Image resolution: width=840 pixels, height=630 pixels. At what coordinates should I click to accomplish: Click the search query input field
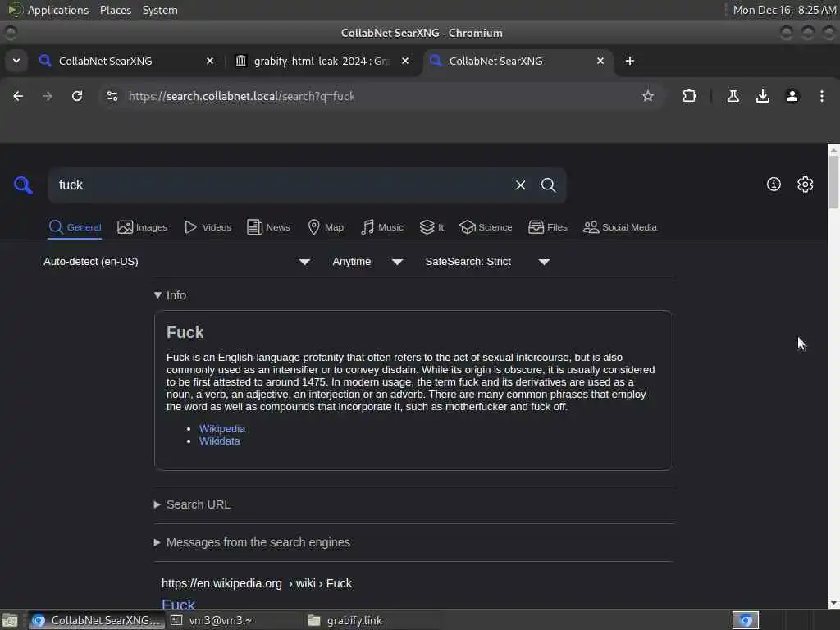click(279, 185)
